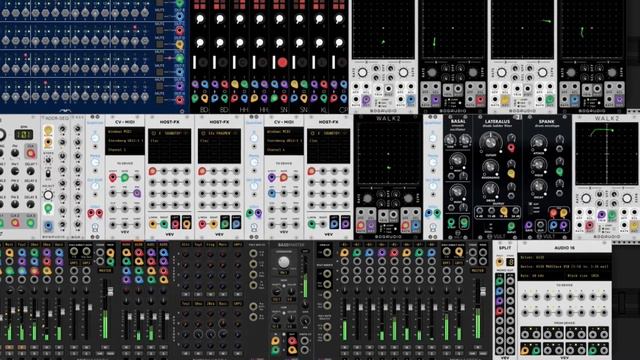Open the Device row on AUDIO 16

pos(564,267)
